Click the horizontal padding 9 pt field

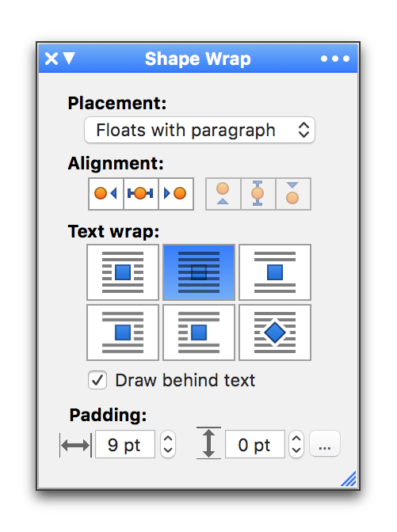pos(125,444)
